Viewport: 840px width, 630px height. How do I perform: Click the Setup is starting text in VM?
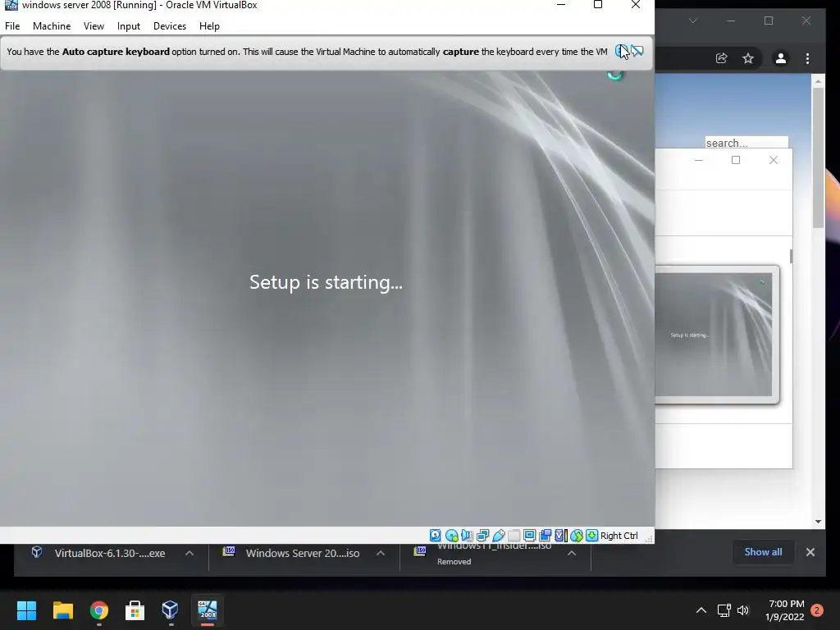[x=326, y=282]
